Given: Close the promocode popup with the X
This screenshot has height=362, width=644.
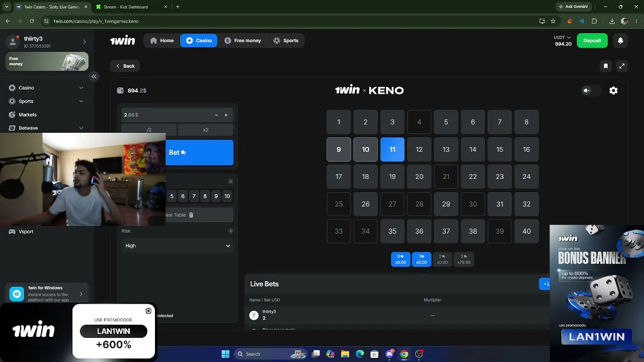Looking at the screenshot, I should tap(148, 311).
